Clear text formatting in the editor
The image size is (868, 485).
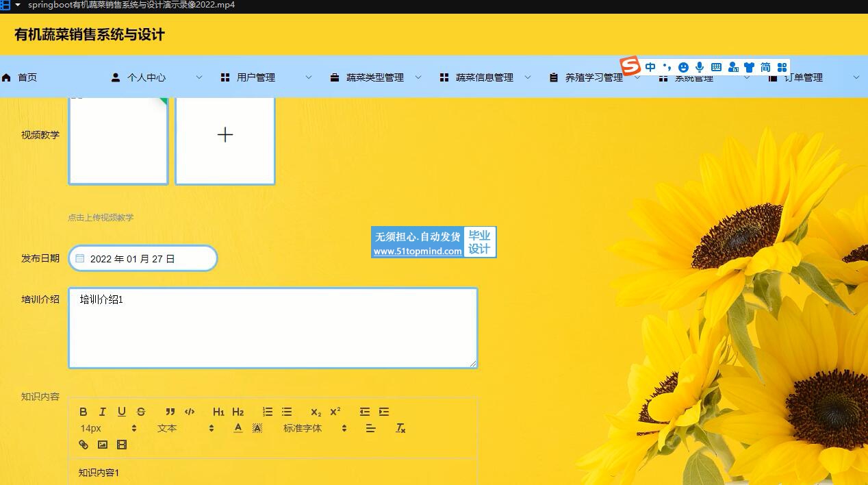401,428
